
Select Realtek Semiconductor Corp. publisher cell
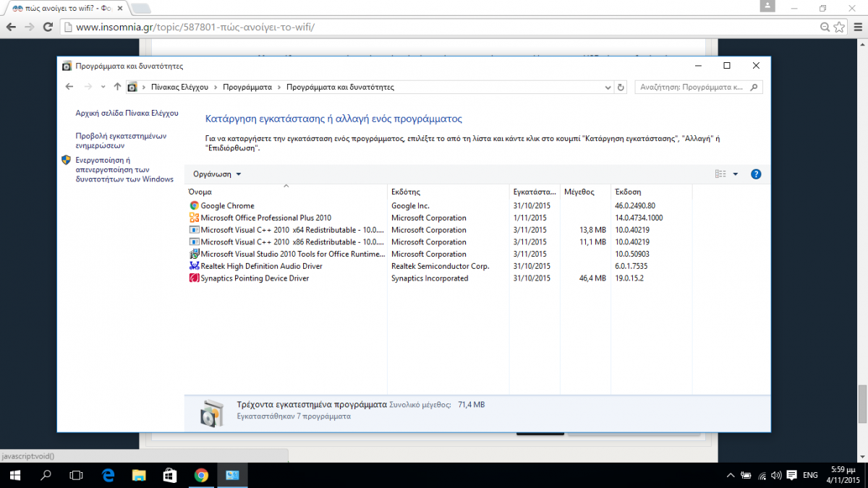point(440,266)
